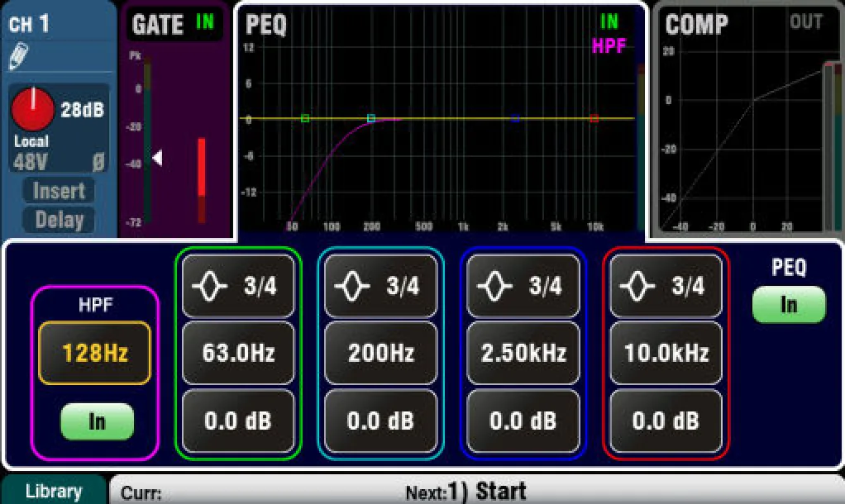Viewport: 845px width, 504px height.
Task: Click the bell icon in blue band width
Action: (x=495, y=285)
